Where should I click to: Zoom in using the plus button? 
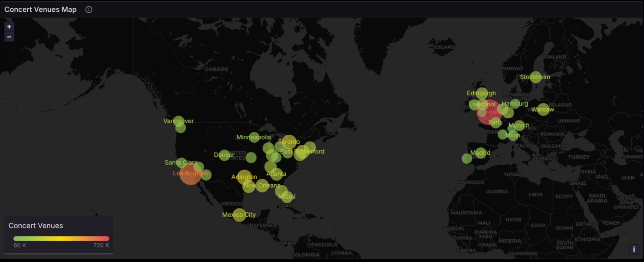point(9,27)
